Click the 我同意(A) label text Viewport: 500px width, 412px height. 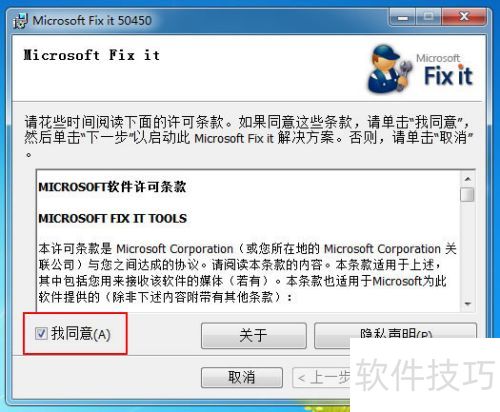81,334
